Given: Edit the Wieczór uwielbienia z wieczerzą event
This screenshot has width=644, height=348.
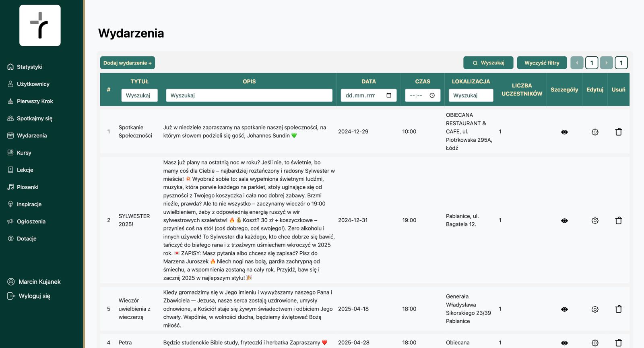Looking at the screenshot, I should click(x=595, y=309).
